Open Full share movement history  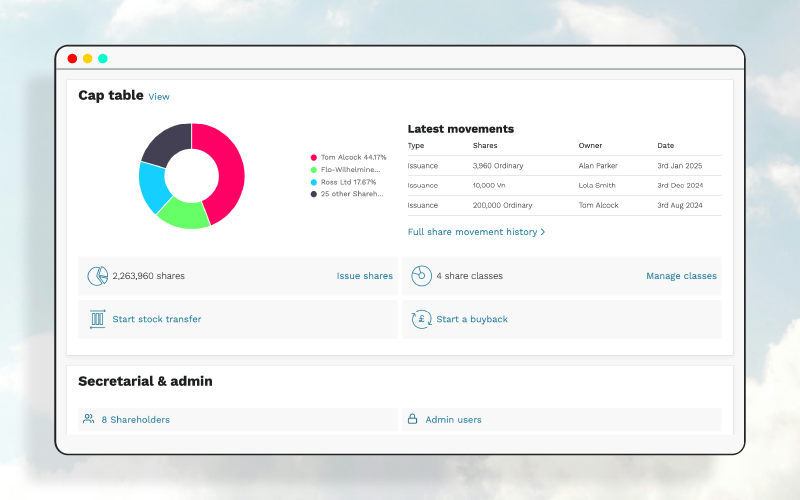point(472,232)
